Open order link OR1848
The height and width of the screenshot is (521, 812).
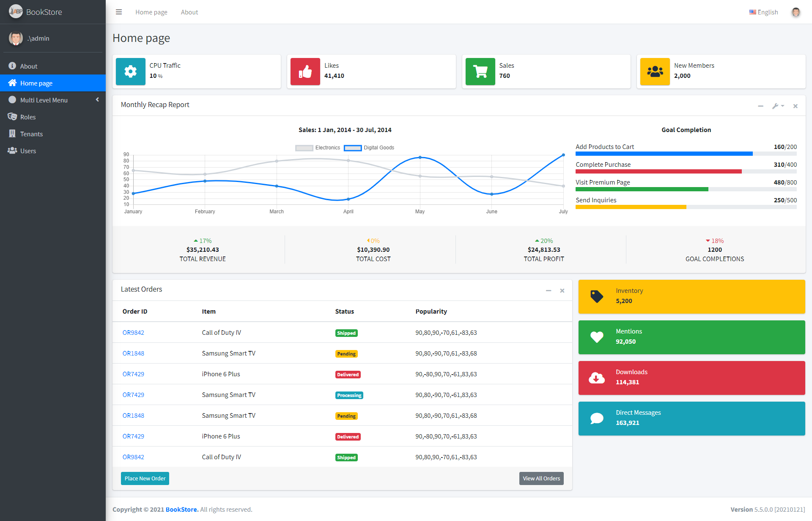(133, 353)
